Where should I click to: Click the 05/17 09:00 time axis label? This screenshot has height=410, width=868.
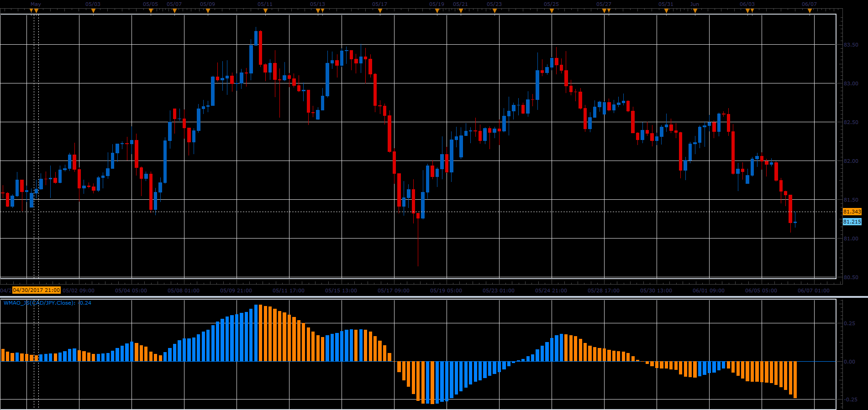394,291
